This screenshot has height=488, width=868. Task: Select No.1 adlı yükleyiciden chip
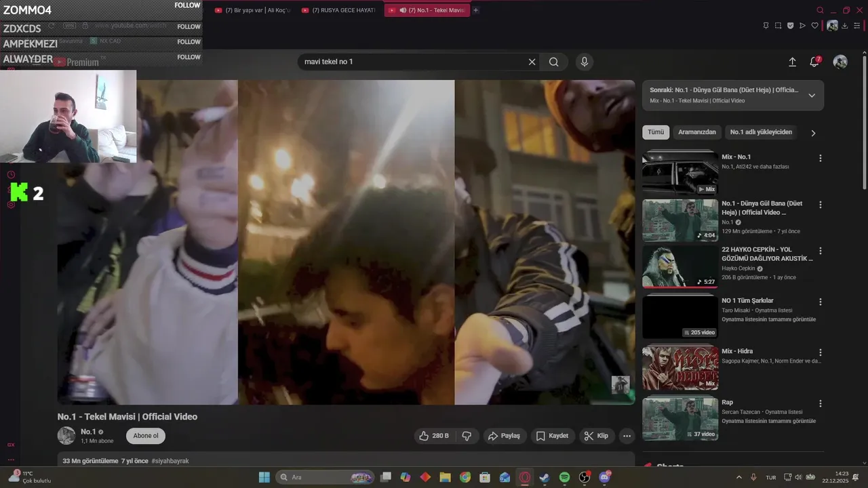tap(761, 132)
